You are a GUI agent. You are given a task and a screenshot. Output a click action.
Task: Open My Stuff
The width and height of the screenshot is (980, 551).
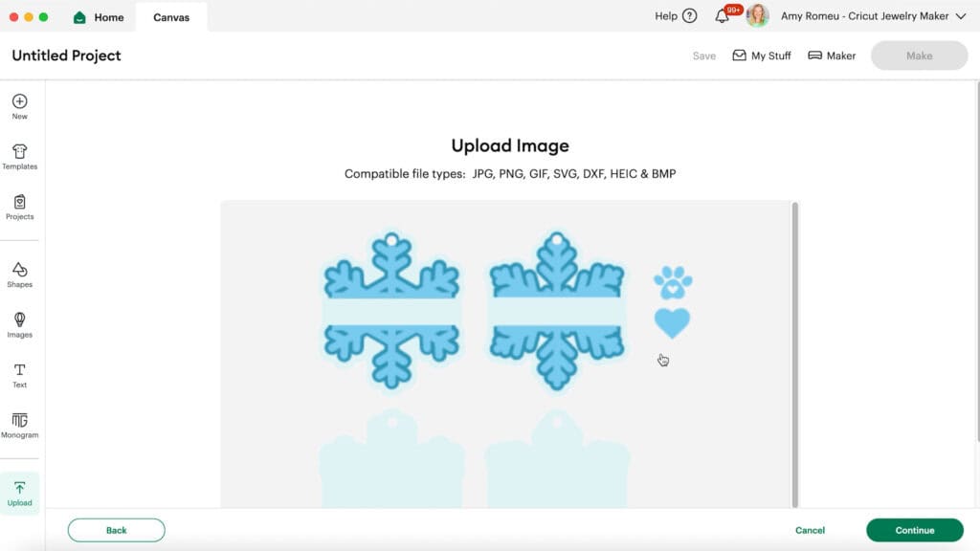point(761,55)
